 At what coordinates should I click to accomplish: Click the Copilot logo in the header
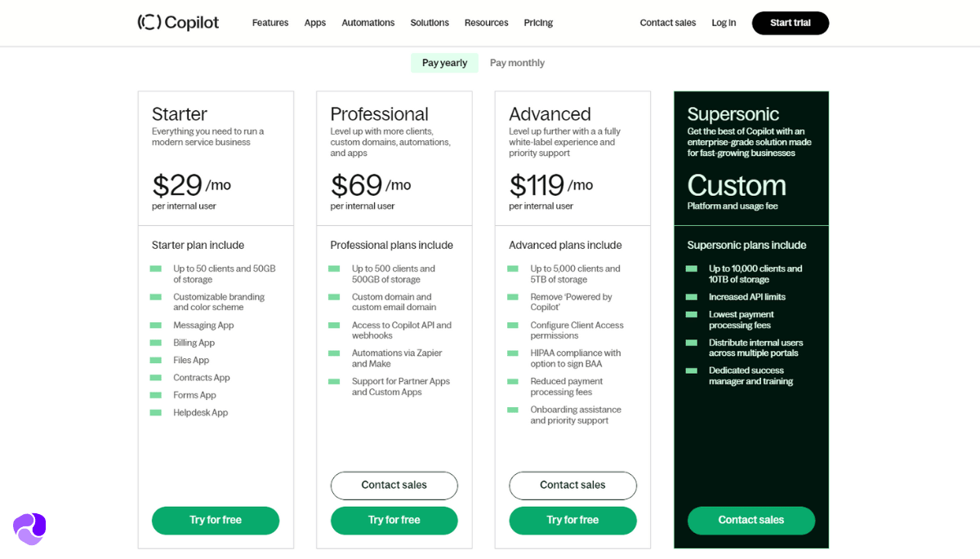click(x=177, y=22)
